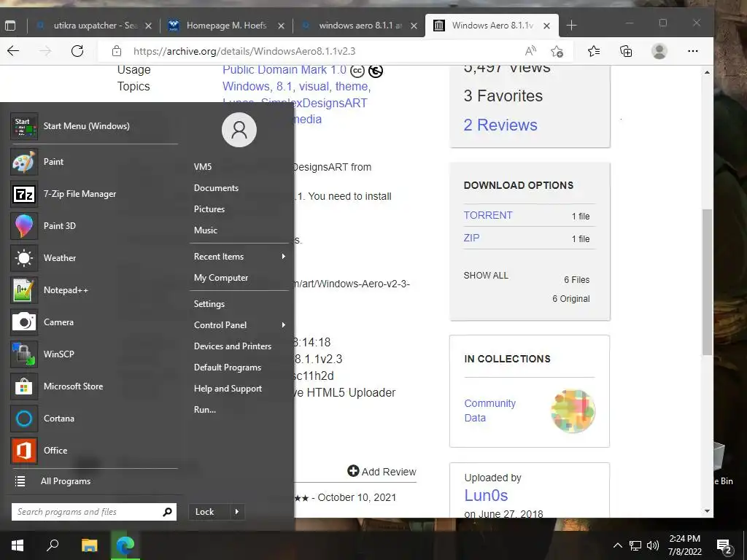Open Paint 3D app
Viewport: 747px width, 560px height.
pyautogui.click(x=94, y=226)
